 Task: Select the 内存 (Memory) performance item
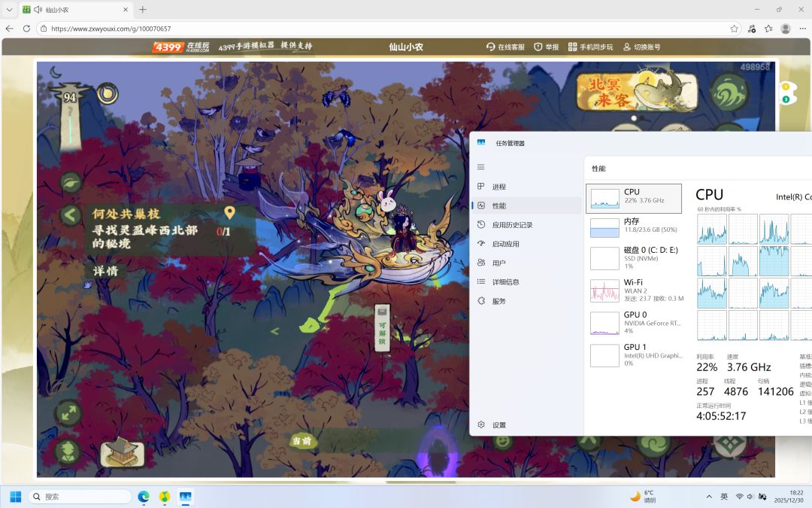pyautogui.click(x=634, y=227)
